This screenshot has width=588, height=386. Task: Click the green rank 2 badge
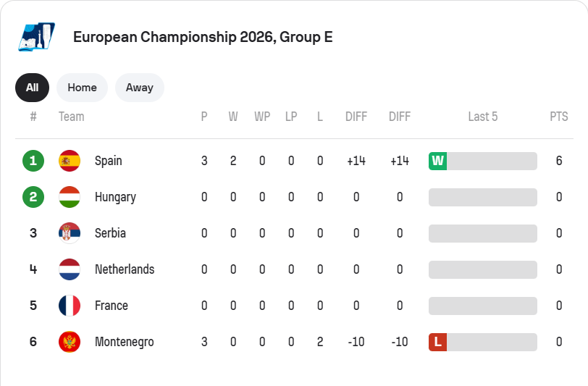33,197
